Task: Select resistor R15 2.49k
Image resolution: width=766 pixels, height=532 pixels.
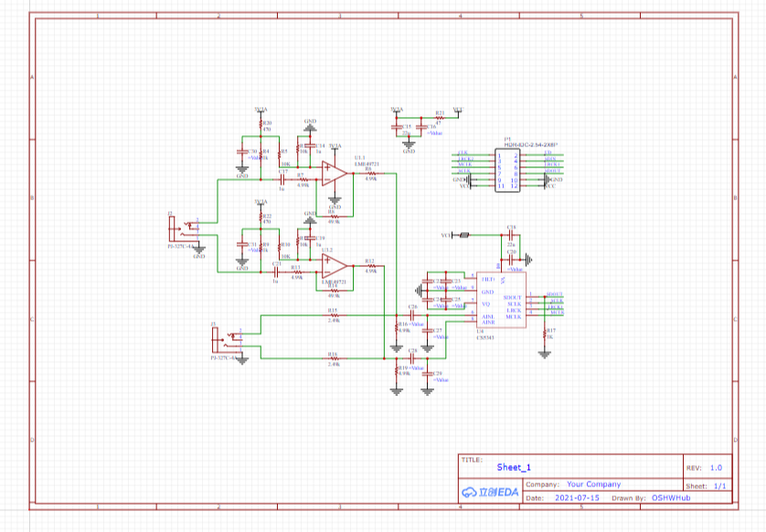Action: tap(334, 315)
